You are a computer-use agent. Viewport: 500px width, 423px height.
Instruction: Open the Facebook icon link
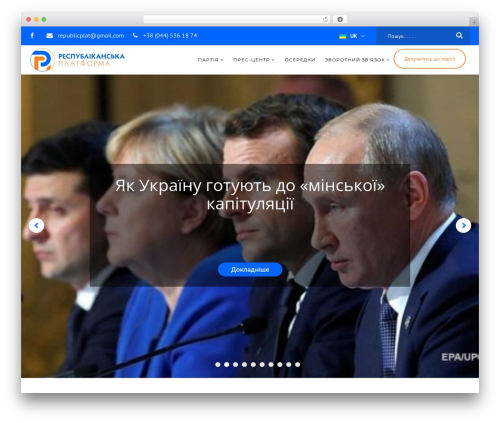[32, 35]
